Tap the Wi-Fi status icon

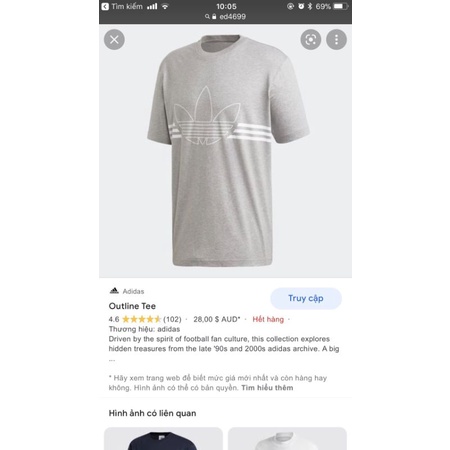[165, 6]
